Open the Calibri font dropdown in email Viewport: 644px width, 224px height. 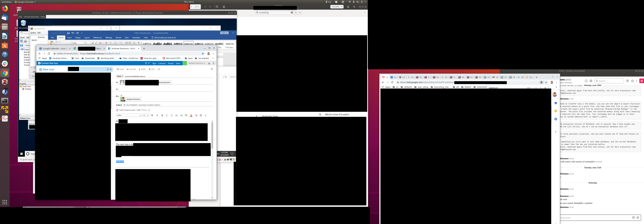click(x=129, y=115)
